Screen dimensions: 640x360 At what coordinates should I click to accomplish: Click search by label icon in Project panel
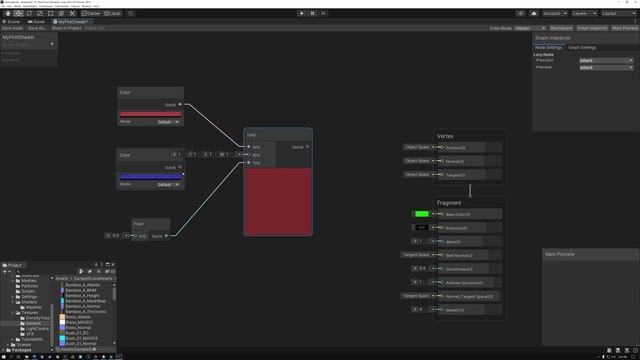[x=89, y=271]
